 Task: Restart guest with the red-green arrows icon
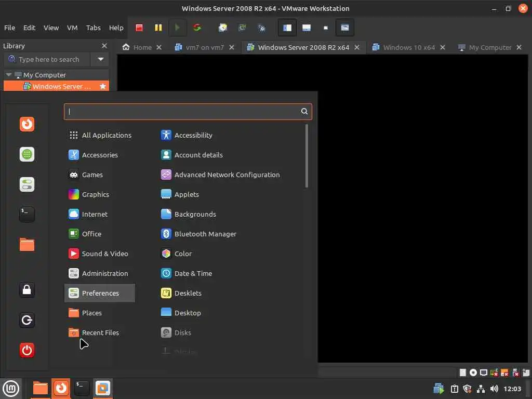(197, 28)
